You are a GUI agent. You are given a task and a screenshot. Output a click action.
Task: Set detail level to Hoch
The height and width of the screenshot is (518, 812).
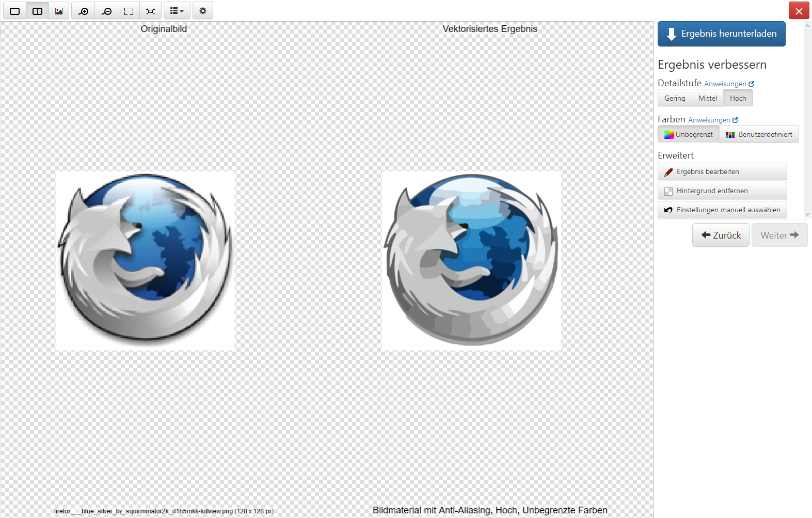[738, 98]
